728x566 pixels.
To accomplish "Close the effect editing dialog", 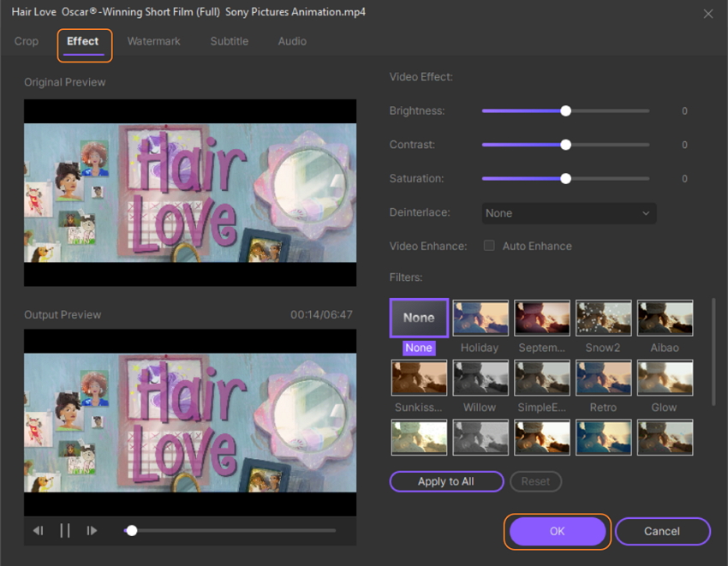I will tap(708, 14).
